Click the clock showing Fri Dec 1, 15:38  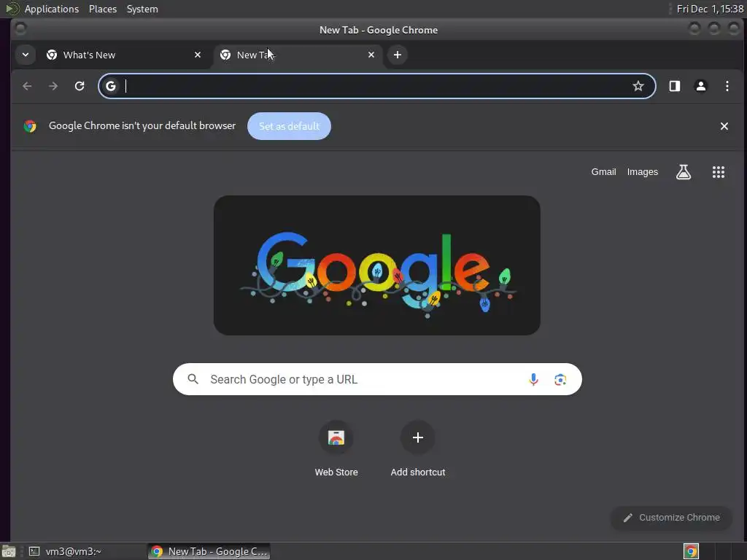710,9
